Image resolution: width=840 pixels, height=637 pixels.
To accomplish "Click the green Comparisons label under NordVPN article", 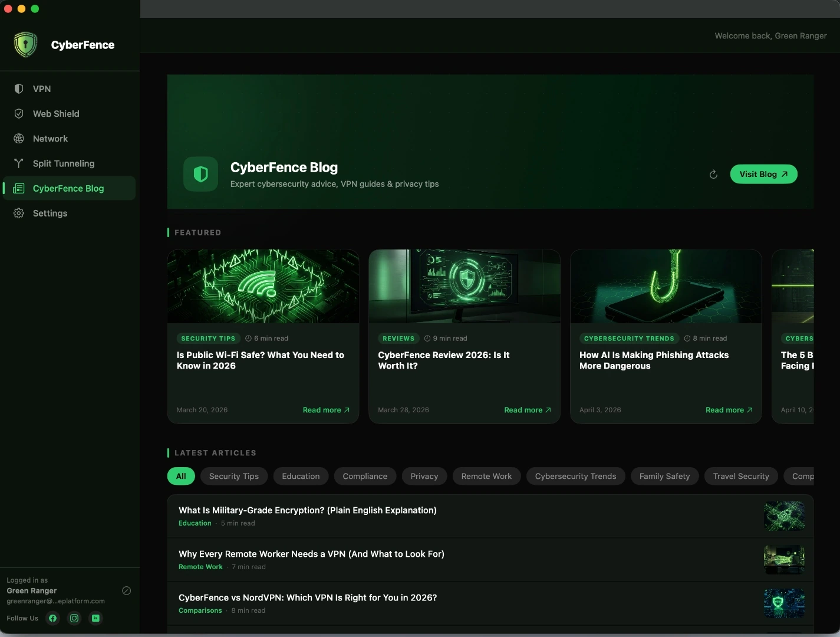I will 200,610.
